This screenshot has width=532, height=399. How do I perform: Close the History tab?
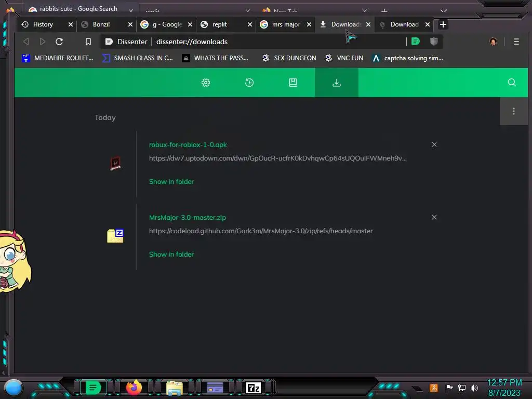pos(71,24)
